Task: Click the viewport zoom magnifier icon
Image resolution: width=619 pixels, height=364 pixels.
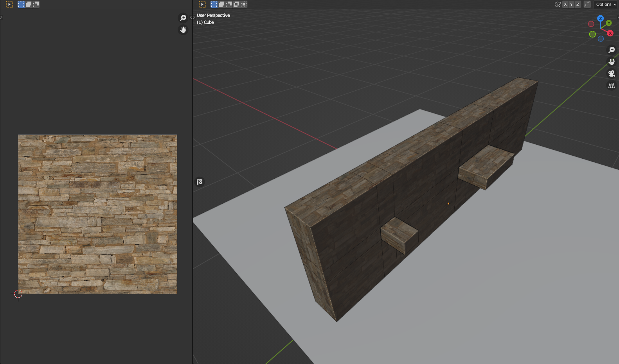Action: point(612,50)
